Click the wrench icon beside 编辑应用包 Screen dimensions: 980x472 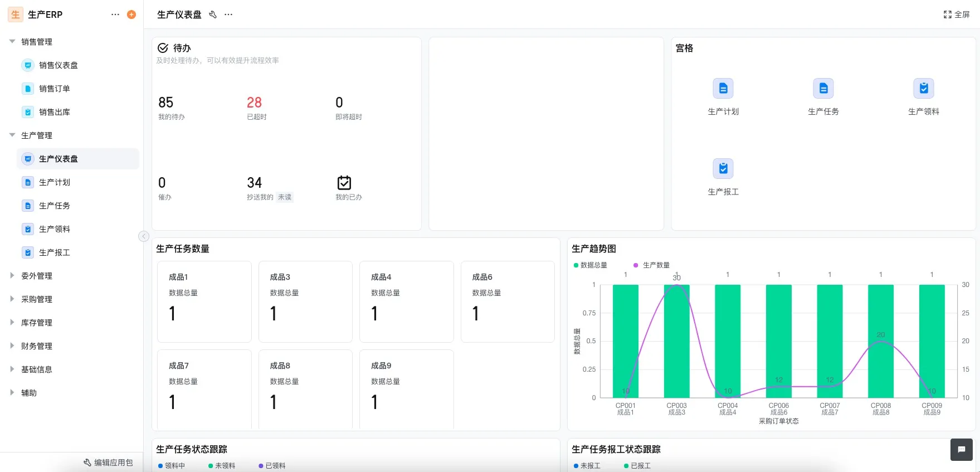click(x=87, y=463)
